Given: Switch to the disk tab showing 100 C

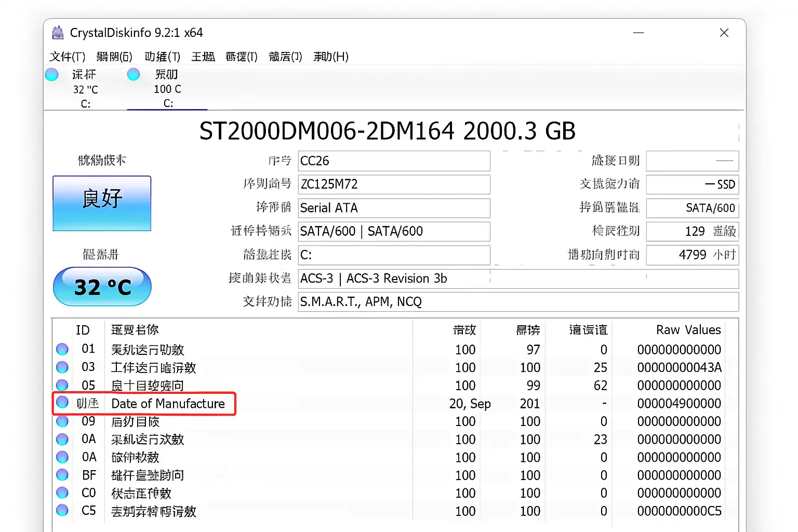Looking at the screenshot, I should pyautogui.click(x=167, y=89).
